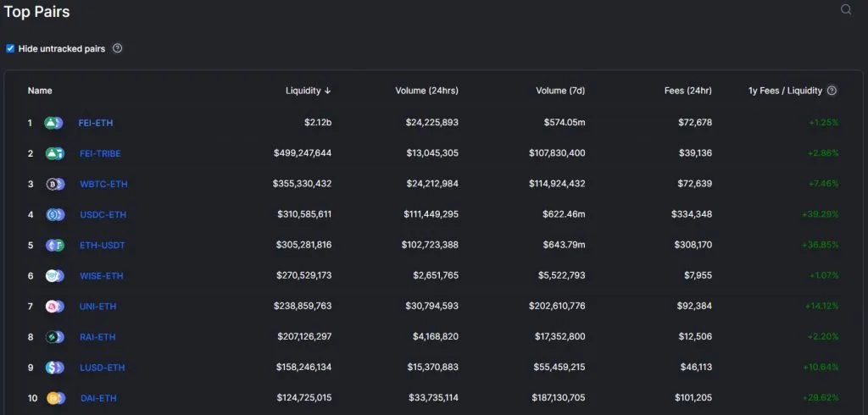Image resolution: width=868 pixels, height=415 pixels.
Task: Click the $574.05m 7d volume cell
Action: coord(565,122)
